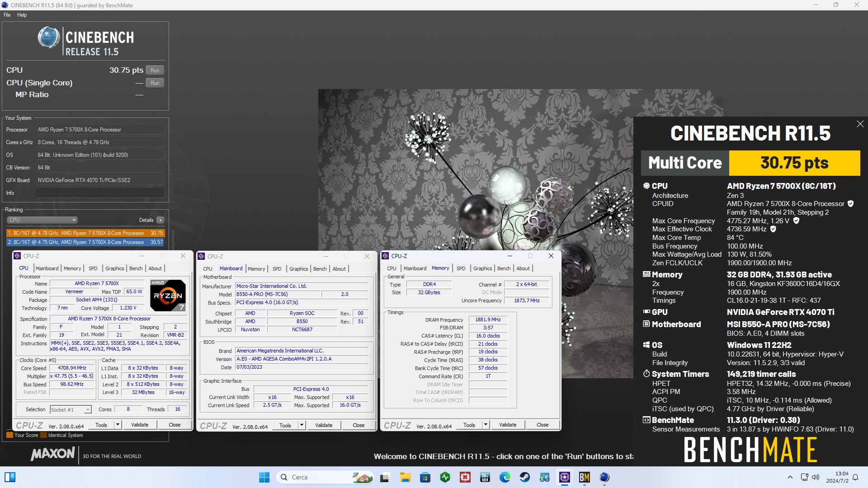The width and height of the screenshot is (868, 488).
Task: Open the bar-chart icon taskbar app
Action: 485,477
